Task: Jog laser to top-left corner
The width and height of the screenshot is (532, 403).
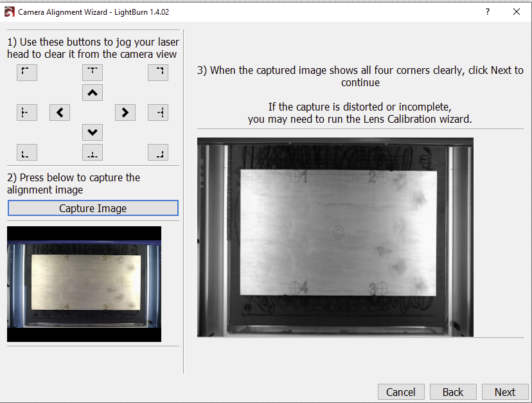Action: click(27, 73)
